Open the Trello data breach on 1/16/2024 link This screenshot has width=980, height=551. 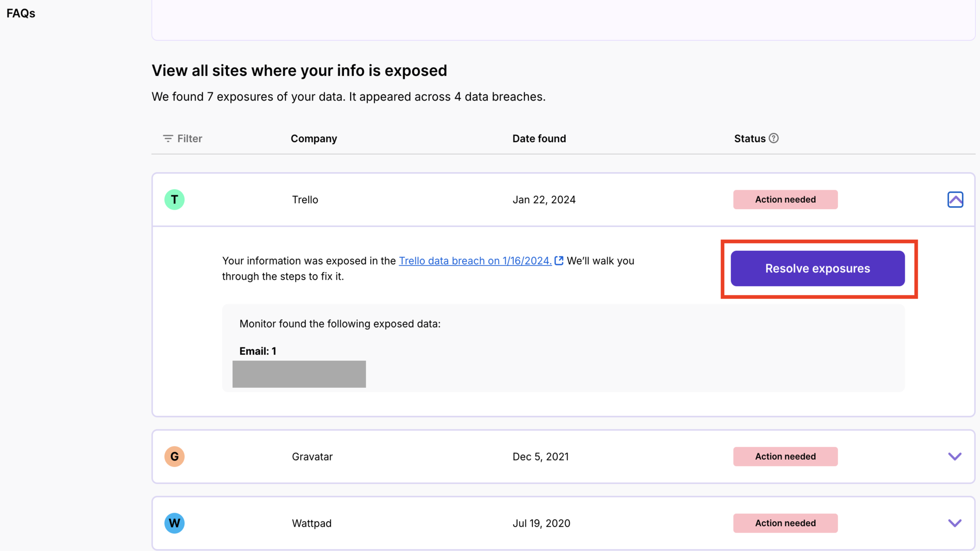coord(475,260)
